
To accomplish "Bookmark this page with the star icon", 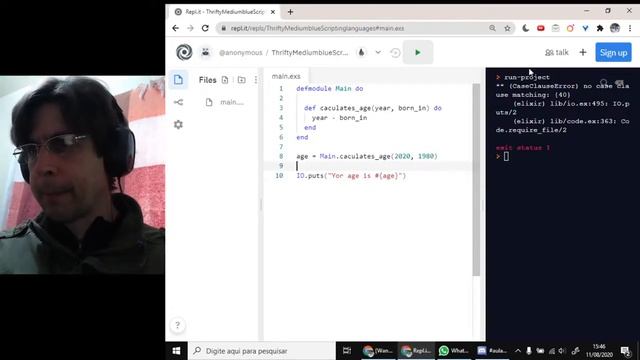I will [507, 28].
